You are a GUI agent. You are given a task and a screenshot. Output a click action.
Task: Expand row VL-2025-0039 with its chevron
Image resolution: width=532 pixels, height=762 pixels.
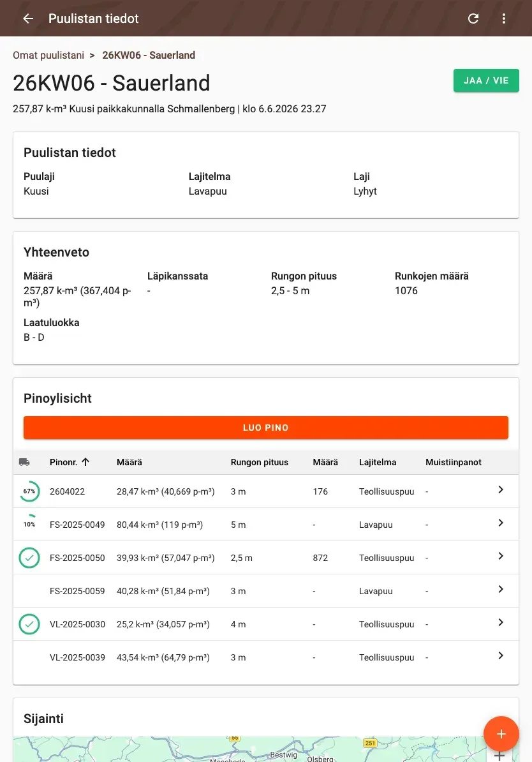point(501,655)
